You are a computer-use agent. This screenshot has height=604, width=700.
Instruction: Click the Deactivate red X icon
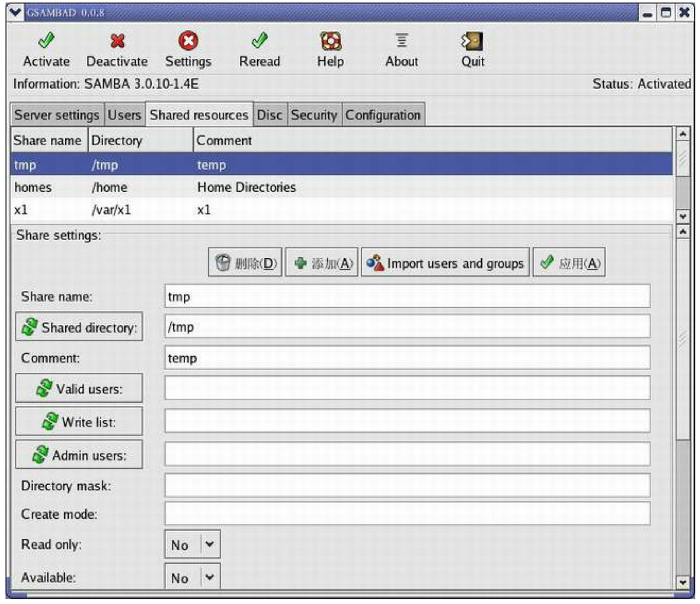(117, 41)
